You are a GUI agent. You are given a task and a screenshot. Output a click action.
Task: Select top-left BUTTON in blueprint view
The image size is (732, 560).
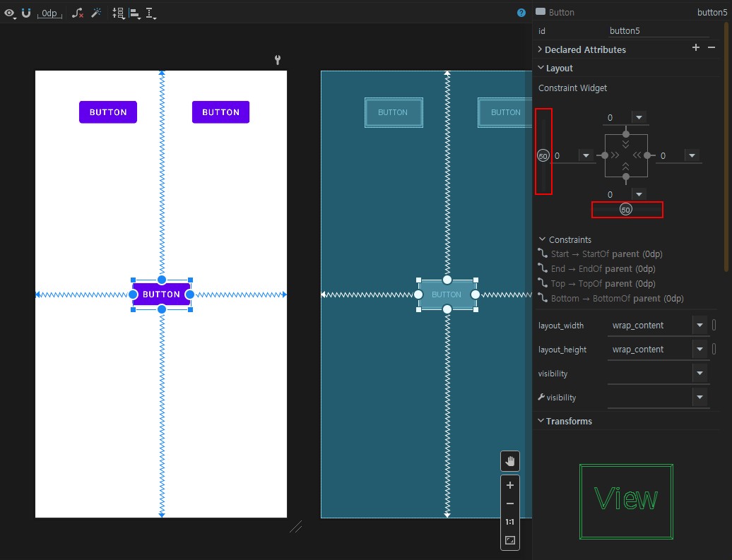[394, 112]
